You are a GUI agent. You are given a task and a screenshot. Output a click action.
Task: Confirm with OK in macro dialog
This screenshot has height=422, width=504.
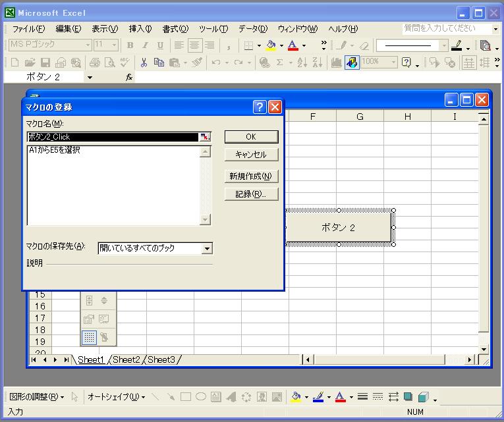tap(251, 137)
